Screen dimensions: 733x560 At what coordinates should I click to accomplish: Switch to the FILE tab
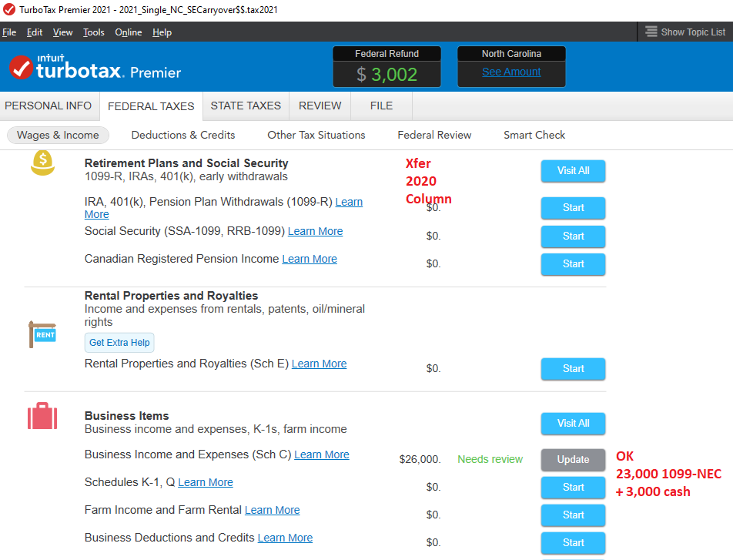pyautogui.click(x=381, y=106)
